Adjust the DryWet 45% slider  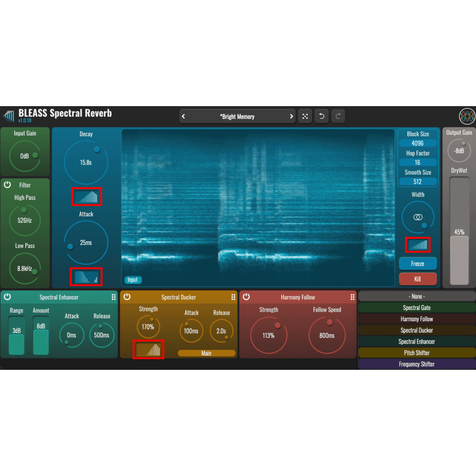459,231
